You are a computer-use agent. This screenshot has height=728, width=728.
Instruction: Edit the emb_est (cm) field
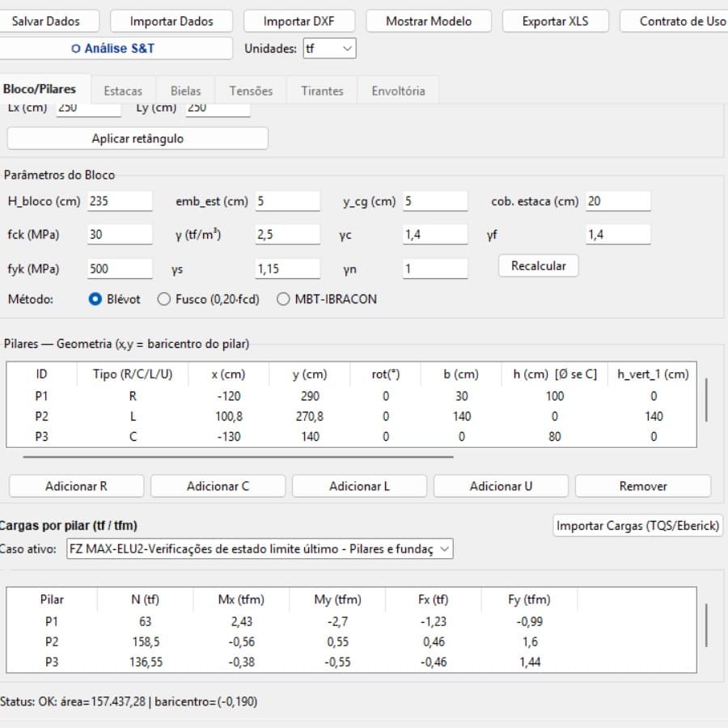pos(287,201)
